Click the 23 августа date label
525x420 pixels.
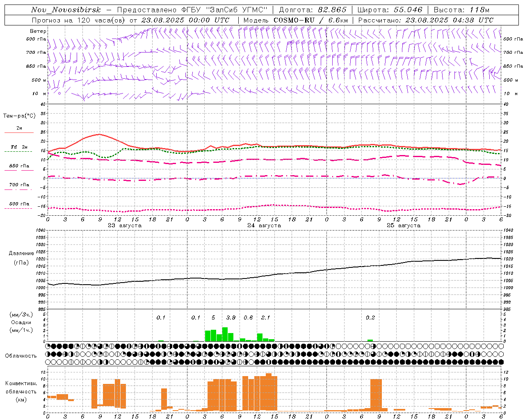click(x=125, y=226)
